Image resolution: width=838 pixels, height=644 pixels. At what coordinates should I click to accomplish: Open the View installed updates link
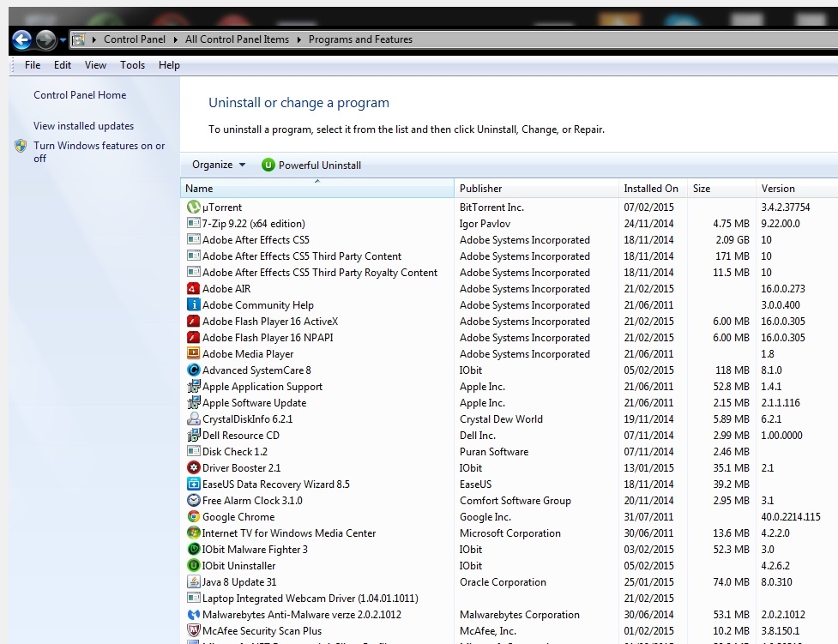(83, 126)
